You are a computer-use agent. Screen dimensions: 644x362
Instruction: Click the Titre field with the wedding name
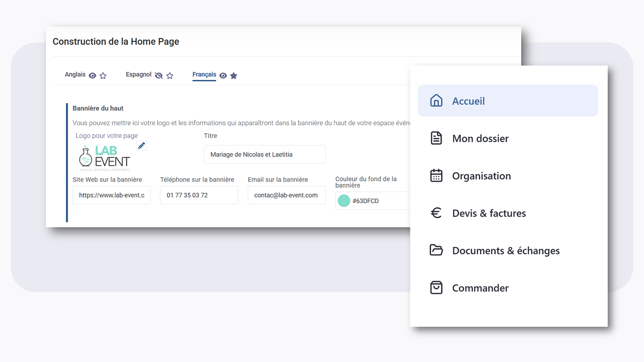264,155
